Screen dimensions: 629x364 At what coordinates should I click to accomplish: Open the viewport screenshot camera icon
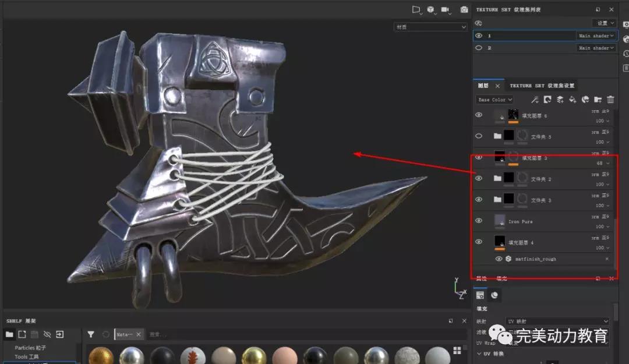(464, 10)
